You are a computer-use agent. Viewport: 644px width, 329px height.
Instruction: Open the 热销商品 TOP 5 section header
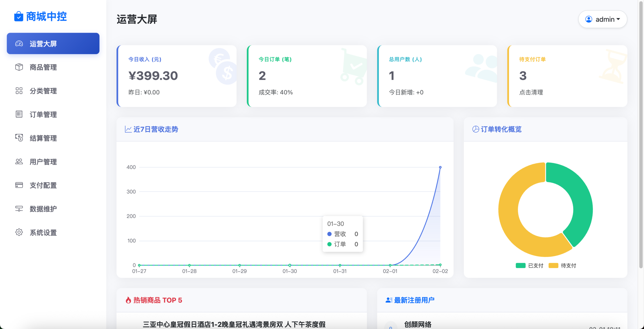tap(154, 300)
